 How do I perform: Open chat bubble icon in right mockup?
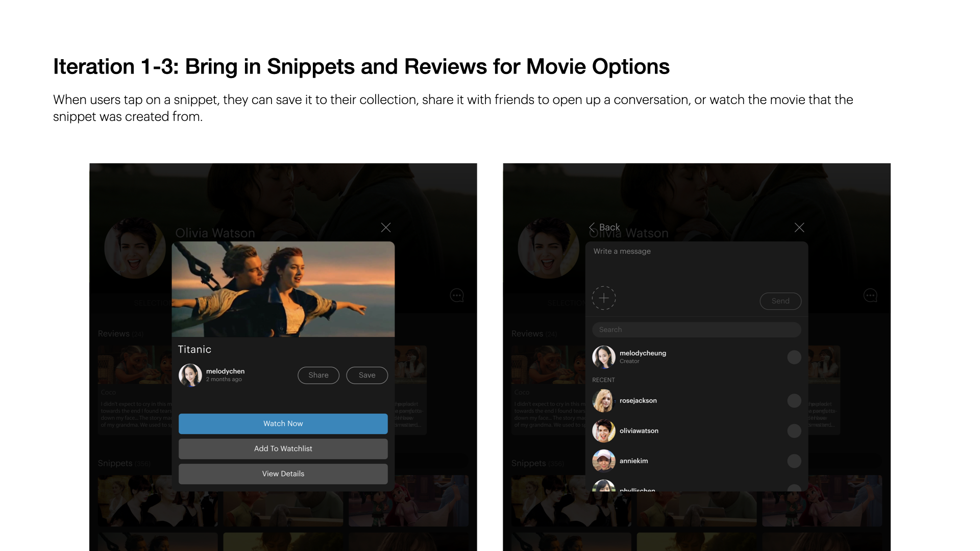point(870,295)
